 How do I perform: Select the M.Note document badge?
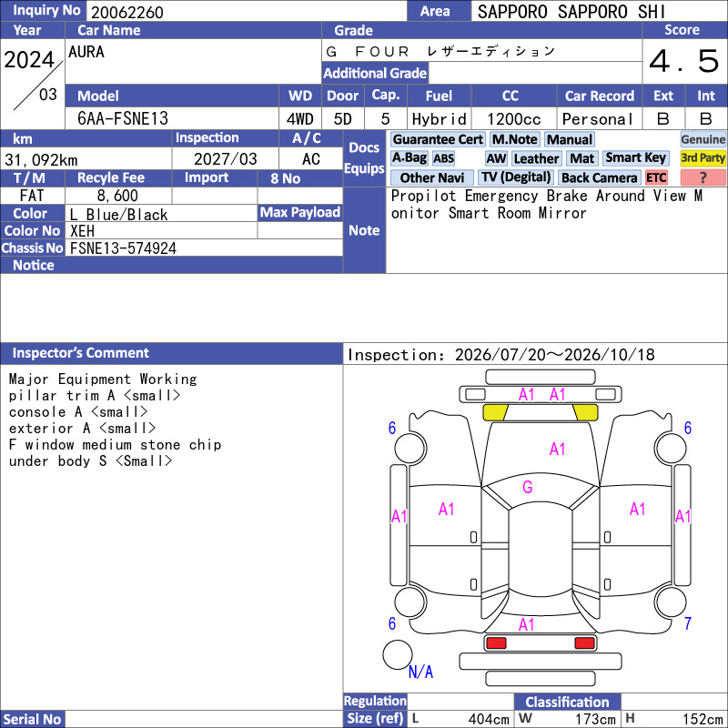pyautogui.click(x=514, y=139)
